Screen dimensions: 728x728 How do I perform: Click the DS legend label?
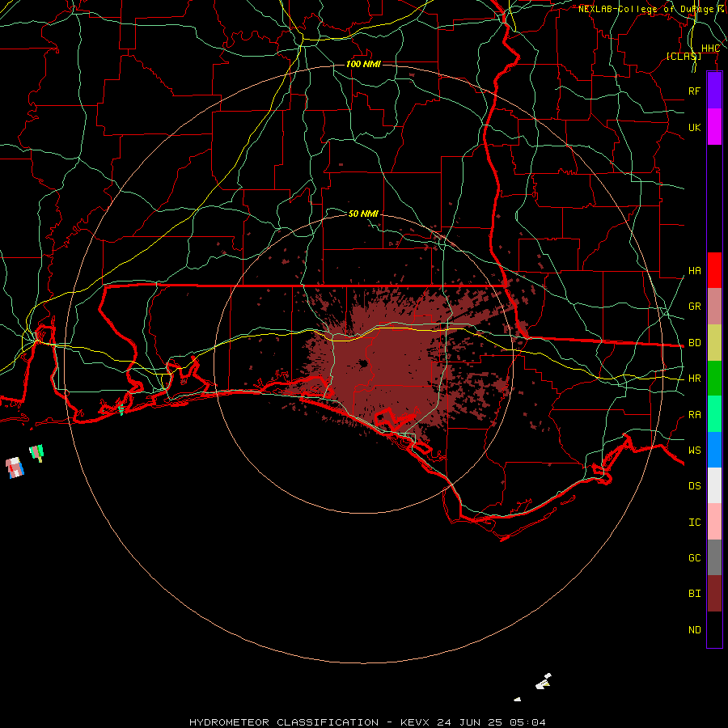click(694, 486)
